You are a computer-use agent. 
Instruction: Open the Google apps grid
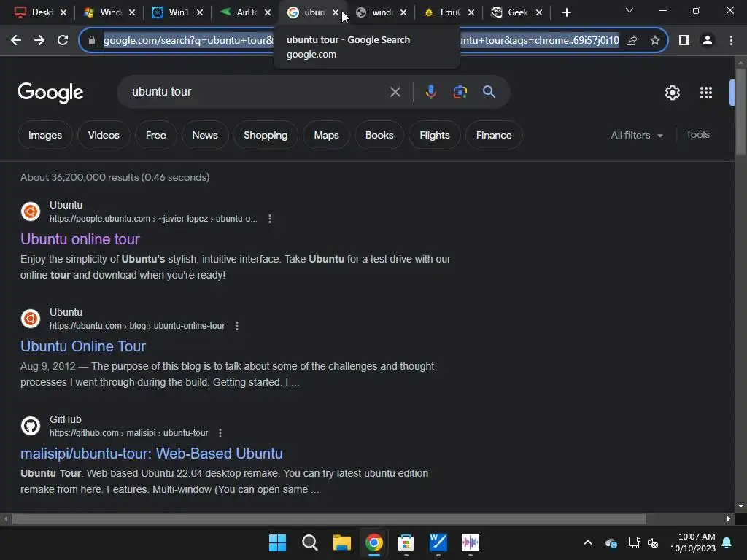pyautogui.click(x=706, y=93)
